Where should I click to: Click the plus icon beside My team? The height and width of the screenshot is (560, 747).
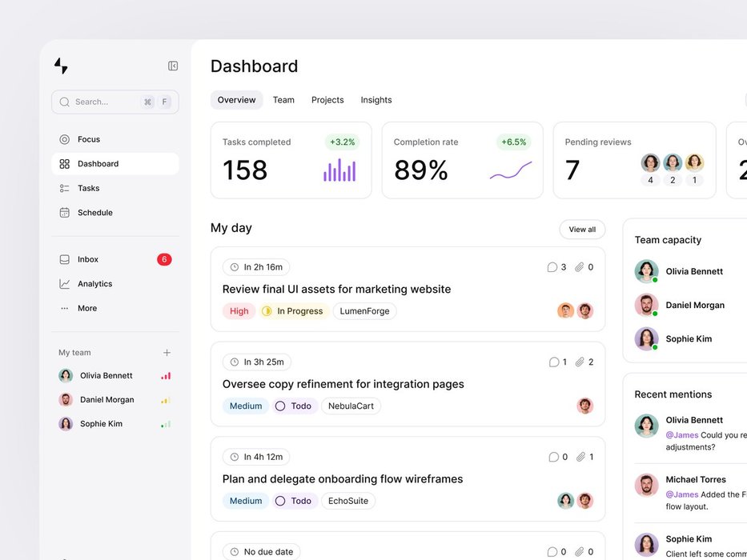(167, 353)
